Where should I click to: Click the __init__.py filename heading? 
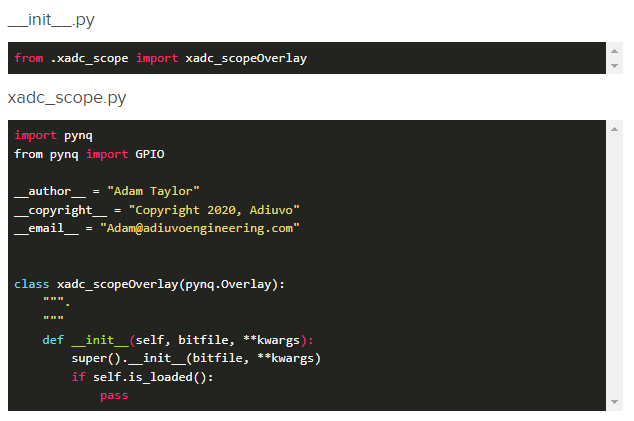click(51, 20)
